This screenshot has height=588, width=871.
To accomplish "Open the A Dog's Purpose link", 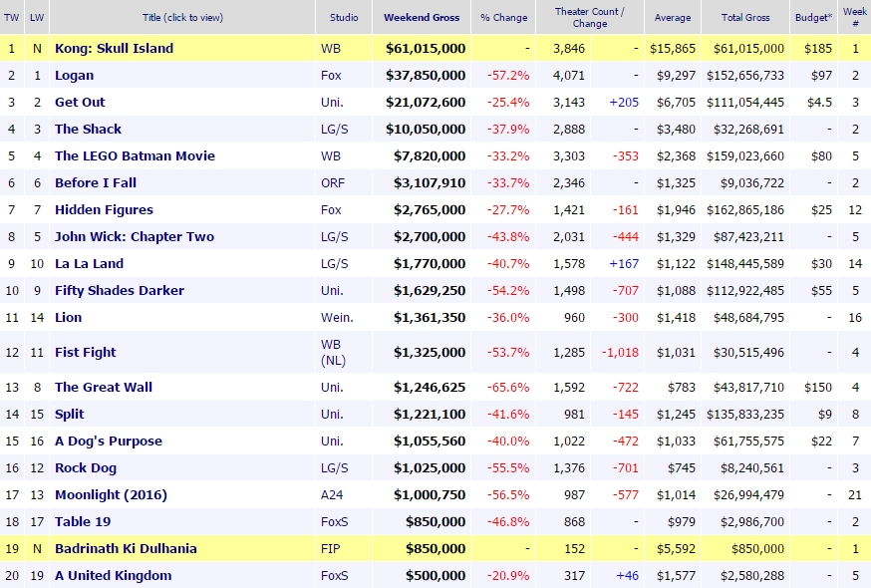I will click(x=109, y=441).
